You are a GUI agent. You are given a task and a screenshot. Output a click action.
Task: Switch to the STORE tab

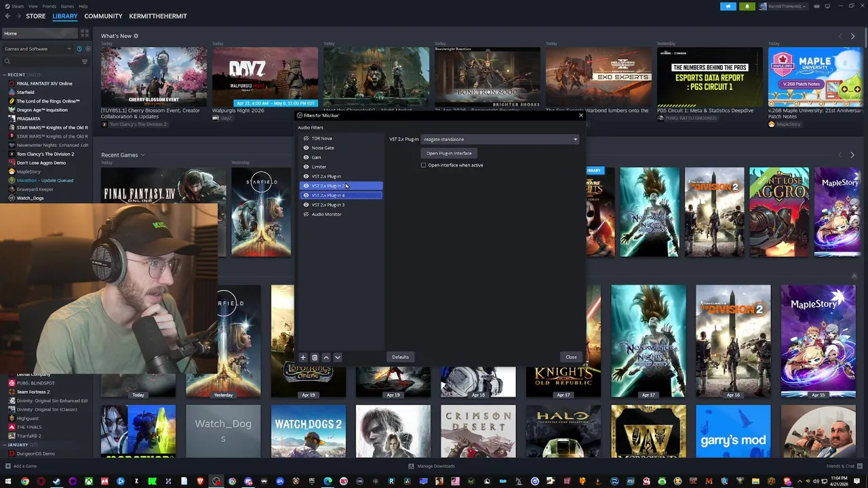click(x=35, y=16)
